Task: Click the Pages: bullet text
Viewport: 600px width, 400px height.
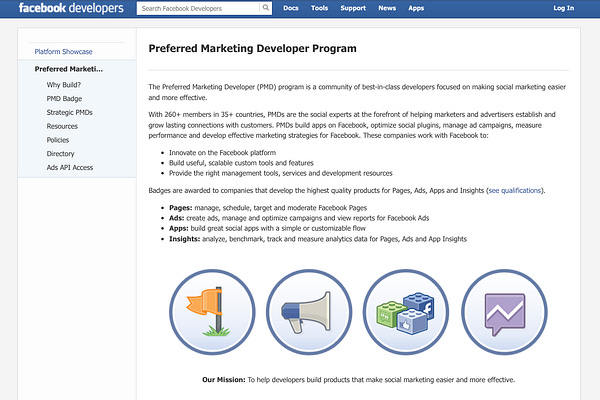Action: coord(268,208)
